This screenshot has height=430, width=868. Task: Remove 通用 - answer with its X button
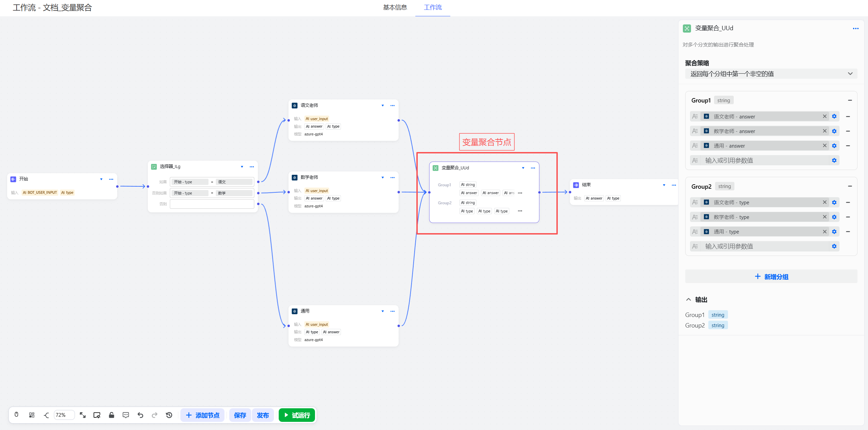click(825, 145)
